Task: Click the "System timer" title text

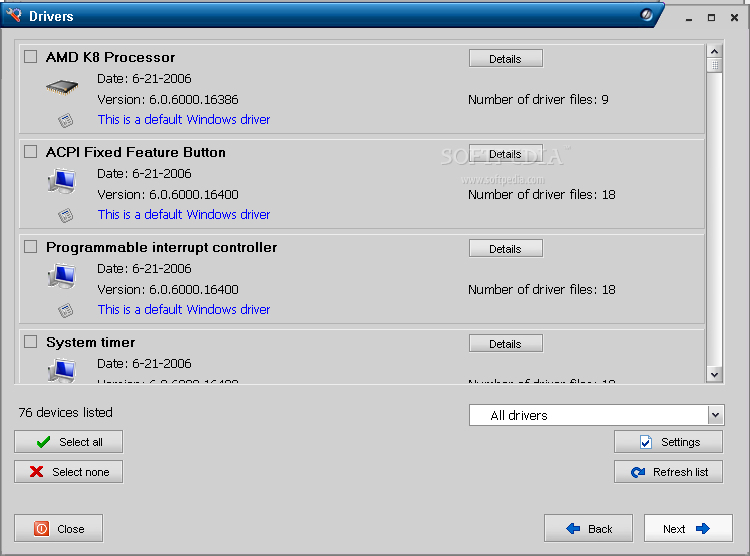Action: point(90,343)
